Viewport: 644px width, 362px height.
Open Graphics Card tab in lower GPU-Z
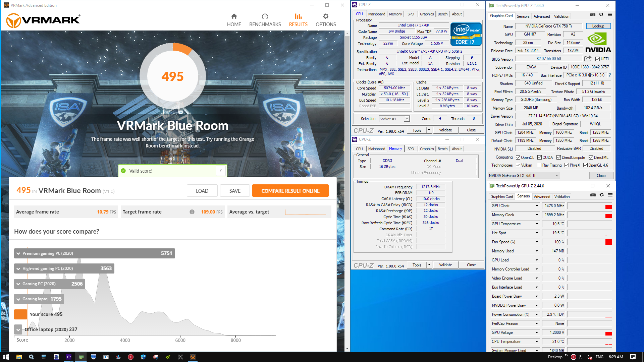pos(501,196)
